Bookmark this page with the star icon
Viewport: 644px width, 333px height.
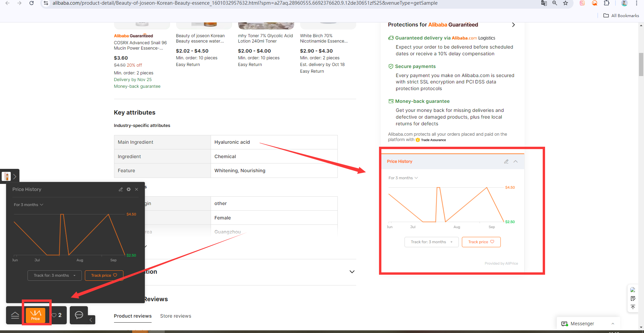[x=566, y=3]
